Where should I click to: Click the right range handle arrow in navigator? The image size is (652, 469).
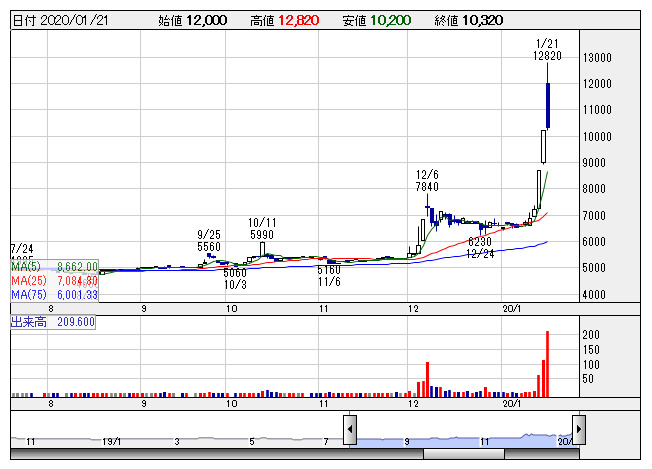[578, 430]
